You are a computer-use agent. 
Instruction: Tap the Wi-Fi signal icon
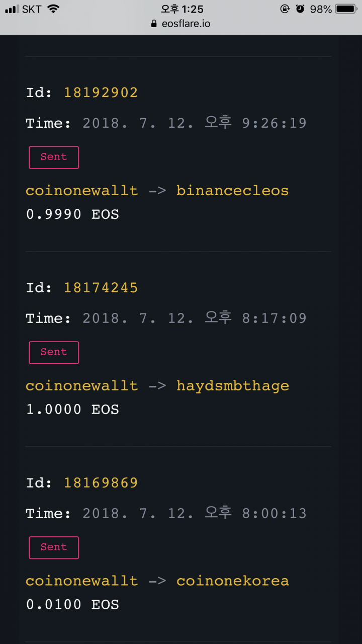pos(53,9)
